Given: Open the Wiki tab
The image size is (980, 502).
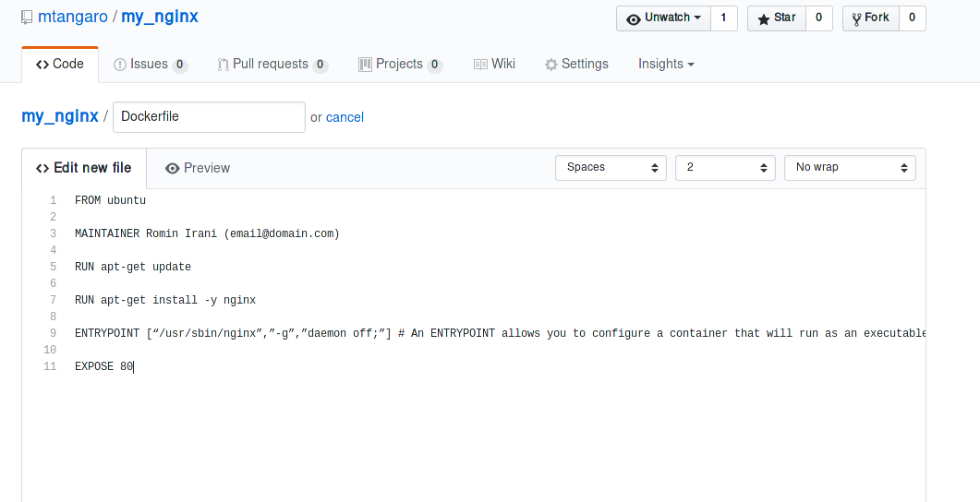Looking at the screenshot, I should pos(494,65).
